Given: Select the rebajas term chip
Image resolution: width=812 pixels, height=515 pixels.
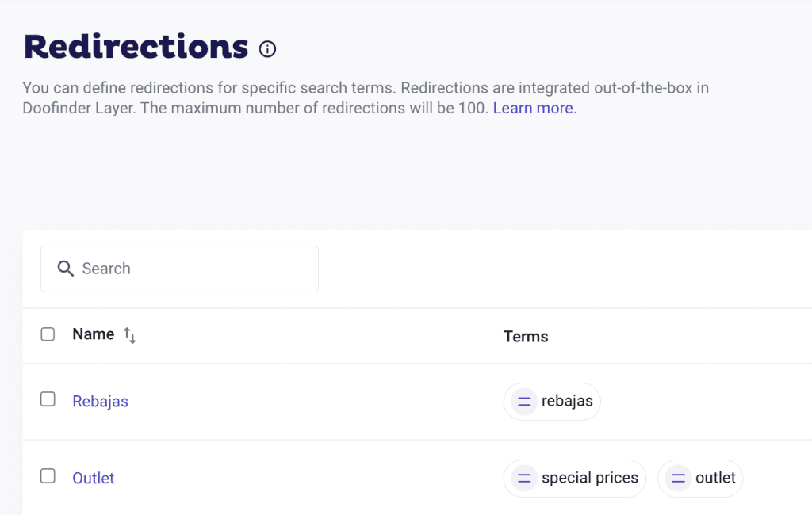Looking at the screenshot, I should click(x=566, y=402).
